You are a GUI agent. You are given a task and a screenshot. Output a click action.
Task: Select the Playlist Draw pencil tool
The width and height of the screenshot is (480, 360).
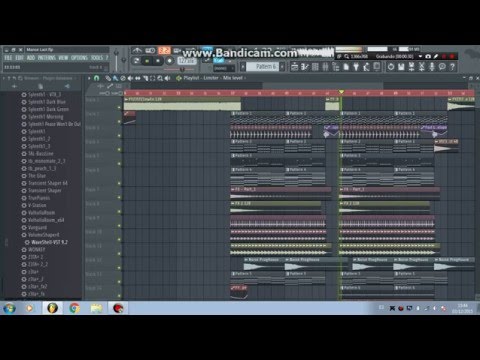tap(108, 78)
